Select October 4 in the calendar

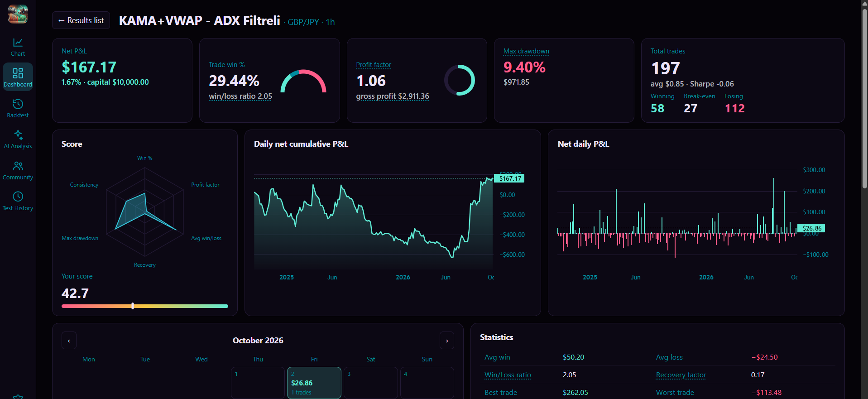pos(427,383)
